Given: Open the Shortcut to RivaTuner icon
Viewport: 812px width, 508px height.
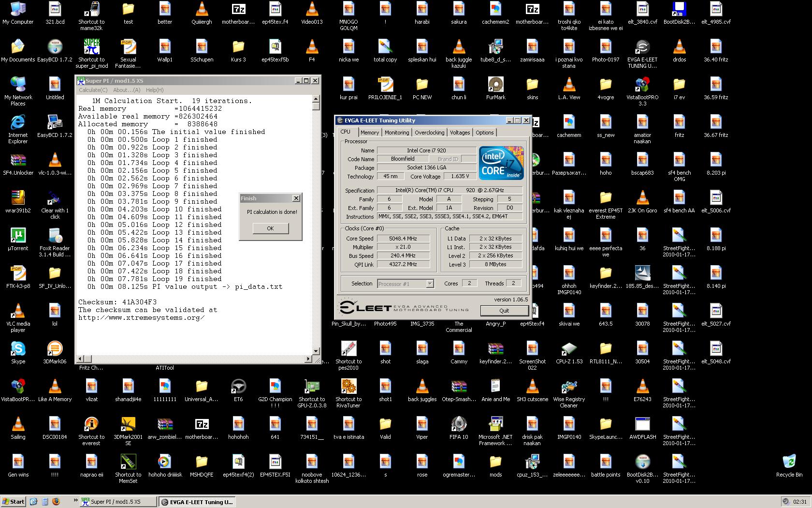Looking at the screenshot, I should (x=348, y=393).
